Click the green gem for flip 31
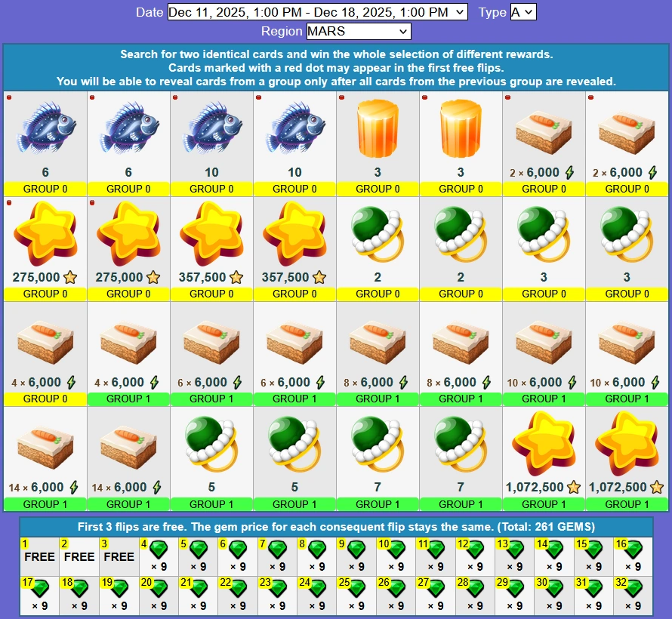The image size is (672, 619). click(594, 589)
